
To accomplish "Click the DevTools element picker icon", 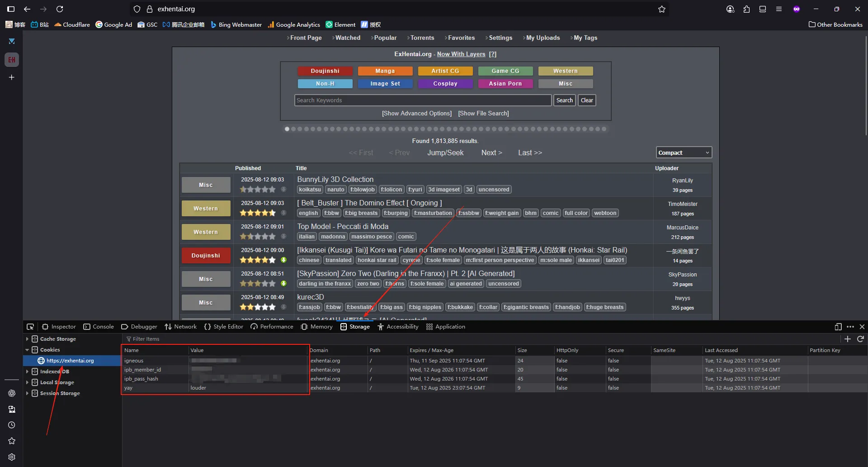I will tap(30, 327).
